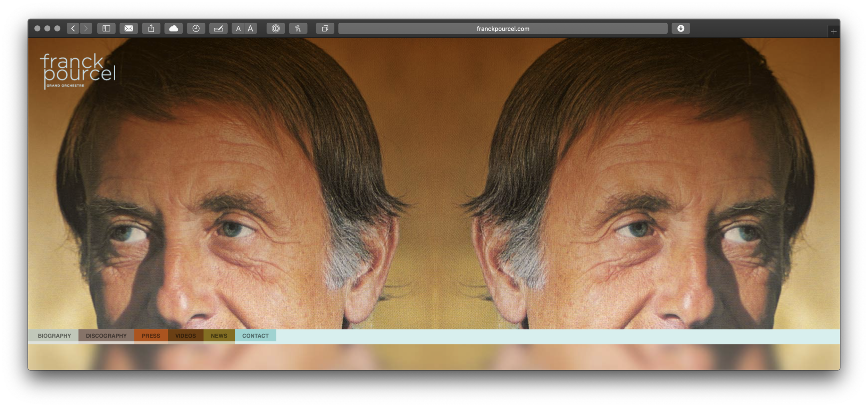Image resolution: width=868 pixels, height=407 pixels.
Task: Open browsing History via the clock icon
Action: pyautogui.click(x=196, y=28)
